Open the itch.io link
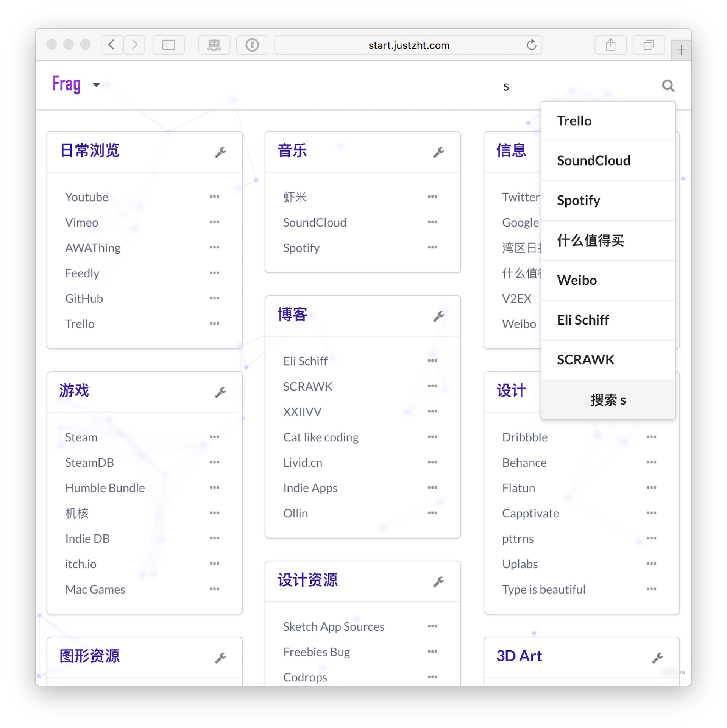The image size is (727, 728). point(81,564)
